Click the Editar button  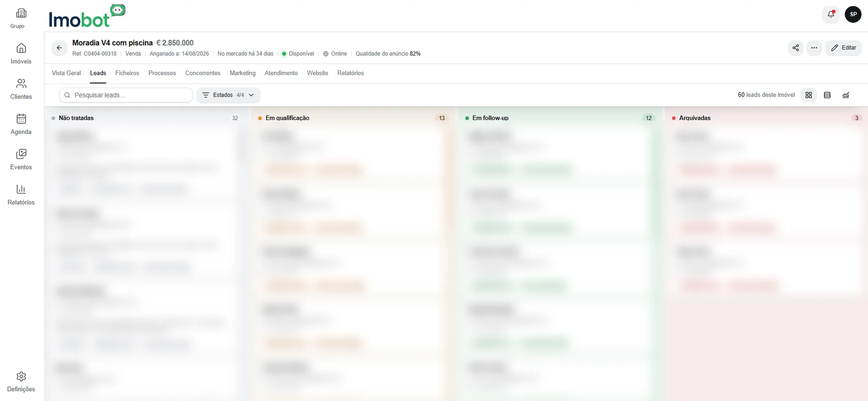coord(843,48)
